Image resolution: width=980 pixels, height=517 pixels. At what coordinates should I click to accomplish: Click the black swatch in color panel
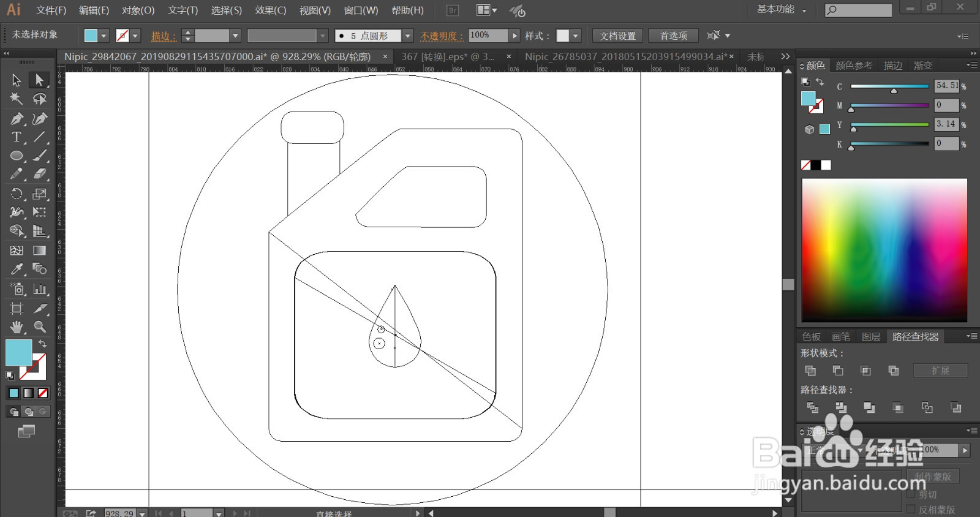tap(816, 165)
